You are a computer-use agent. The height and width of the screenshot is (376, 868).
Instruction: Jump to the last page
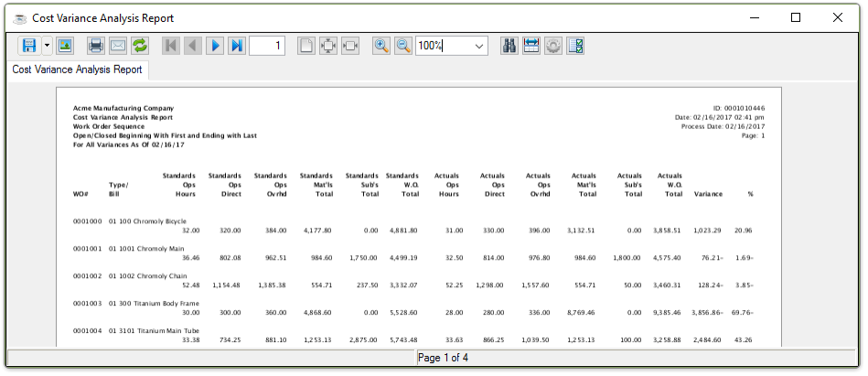[x=237, y=45]
